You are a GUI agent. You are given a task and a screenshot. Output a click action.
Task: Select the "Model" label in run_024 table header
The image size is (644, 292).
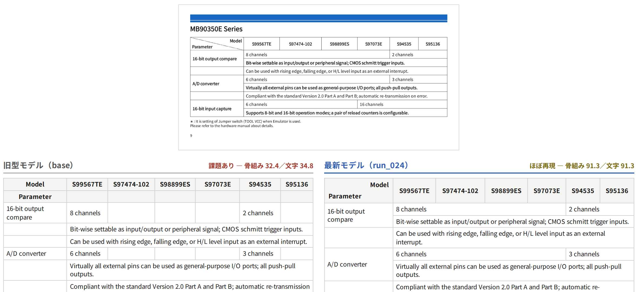[x=380, y=185]
